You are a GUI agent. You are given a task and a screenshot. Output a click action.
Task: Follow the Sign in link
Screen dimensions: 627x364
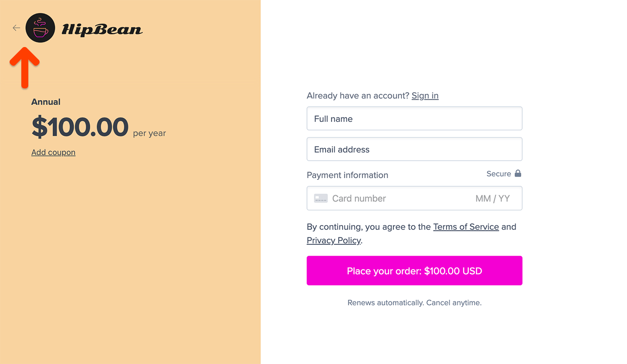pos(425,96)
